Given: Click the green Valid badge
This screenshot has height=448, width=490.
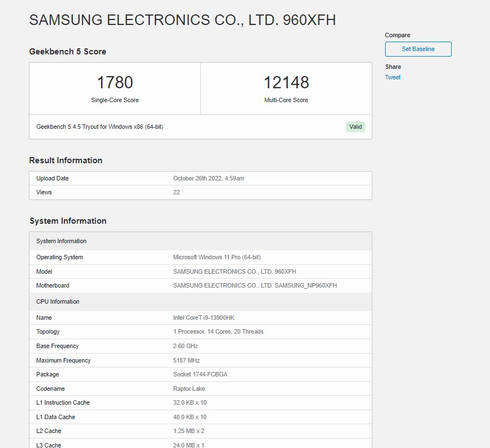Looking at the screenshot, I should tap(355, 127).
